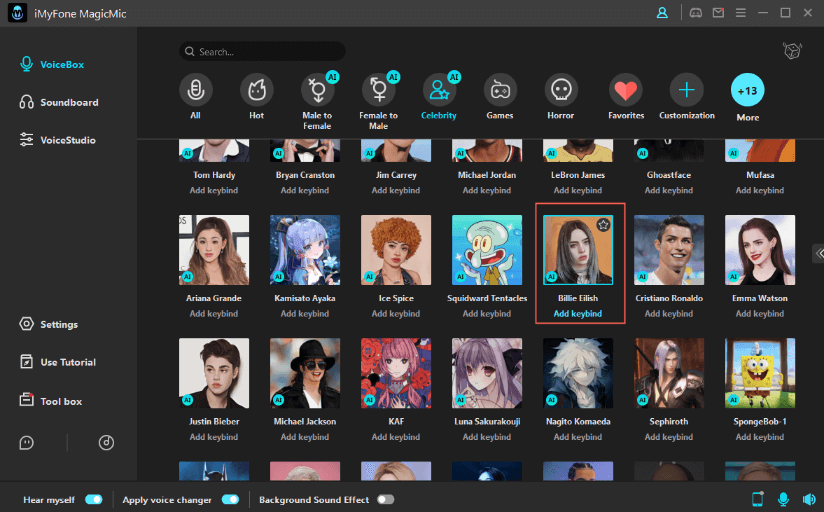Select the All voices category icon
The height and width of the screenshot is (512, 824).
[x=195, y=90]
